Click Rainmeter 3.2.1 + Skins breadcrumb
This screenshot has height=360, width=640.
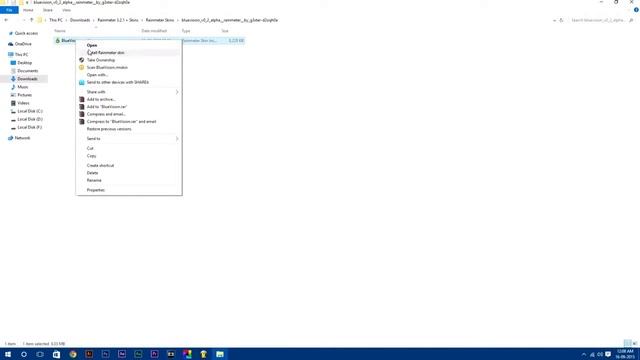coord(118,20)
